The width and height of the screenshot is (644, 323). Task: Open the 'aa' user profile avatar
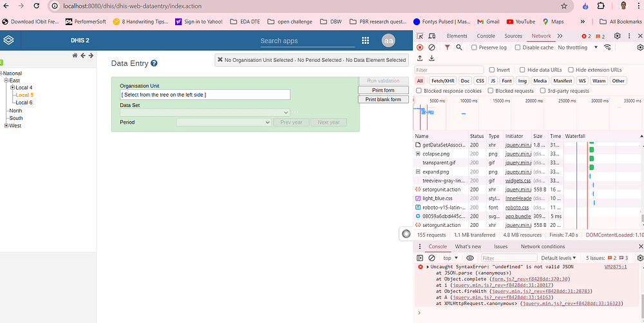(x=388, y=40)
